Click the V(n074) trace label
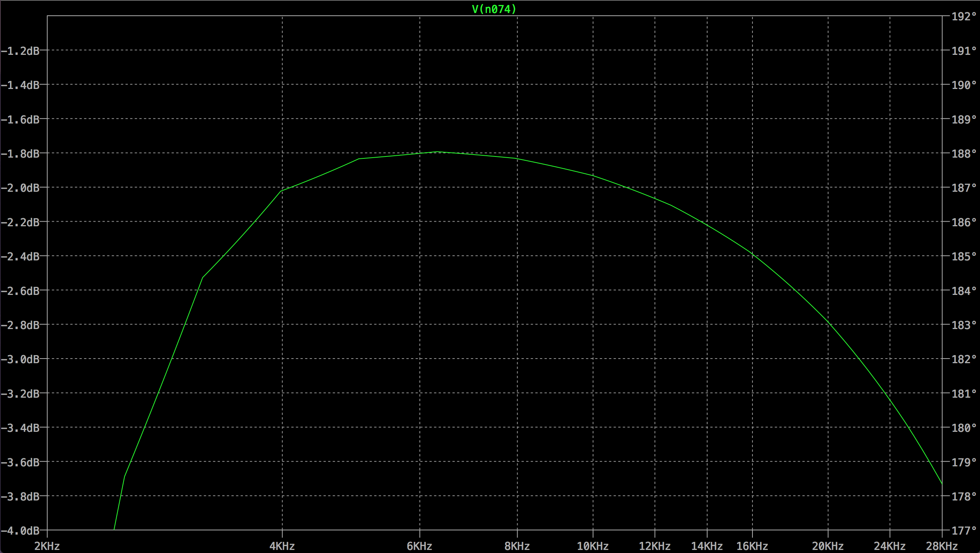 click(494, 9)
